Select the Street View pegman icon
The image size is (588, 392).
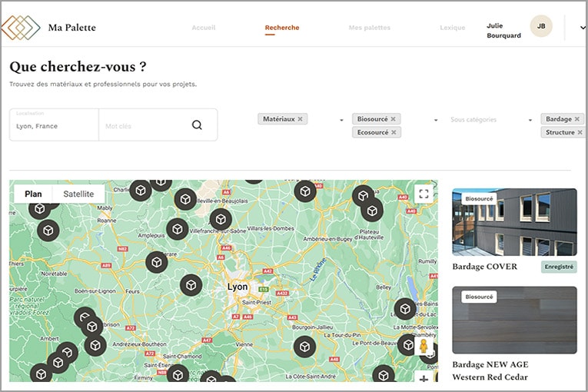(424, 348)
